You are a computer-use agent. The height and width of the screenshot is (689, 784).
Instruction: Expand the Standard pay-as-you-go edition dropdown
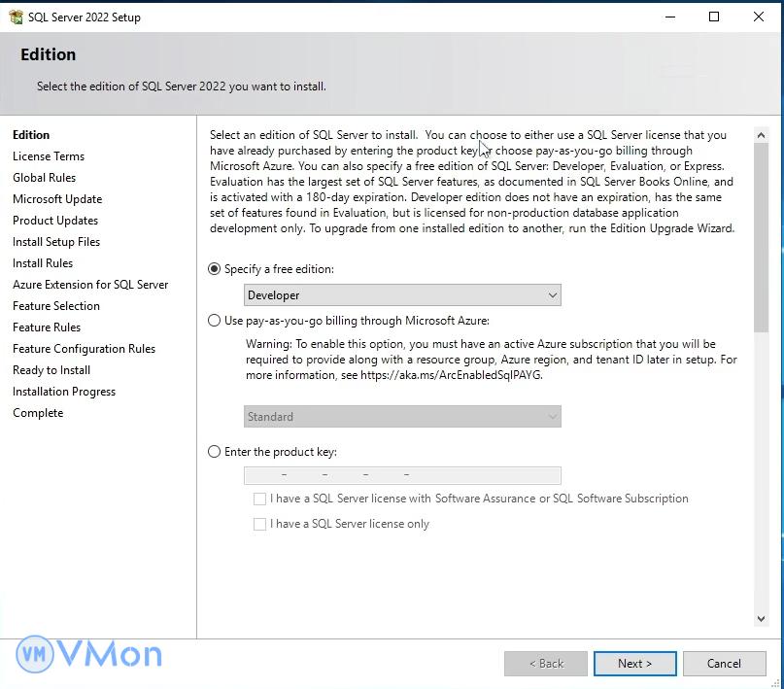pos(402,417)
